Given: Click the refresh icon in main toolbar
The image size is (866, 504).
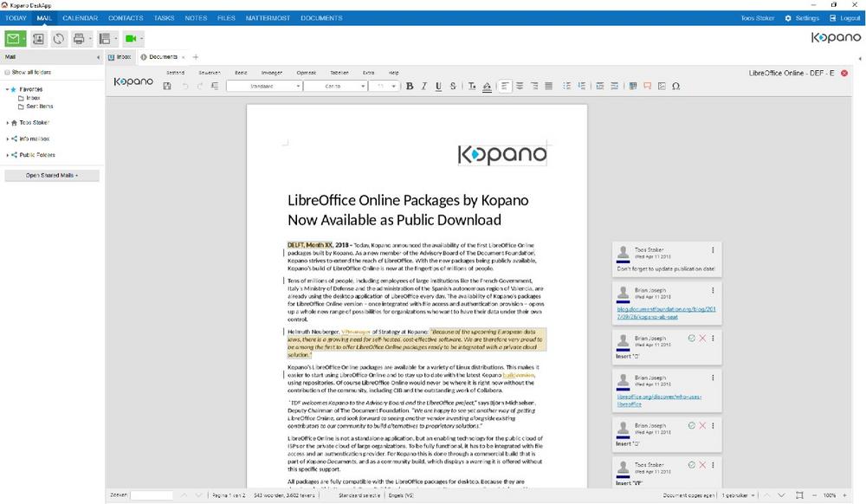Looking at the screenshot, I should [x=58, y=38].
